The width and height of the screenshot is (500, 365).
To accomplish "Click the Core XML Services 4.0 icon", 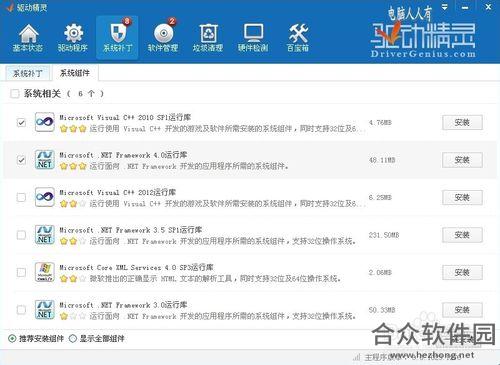I will pyautogui.click(x=45, y=272).
